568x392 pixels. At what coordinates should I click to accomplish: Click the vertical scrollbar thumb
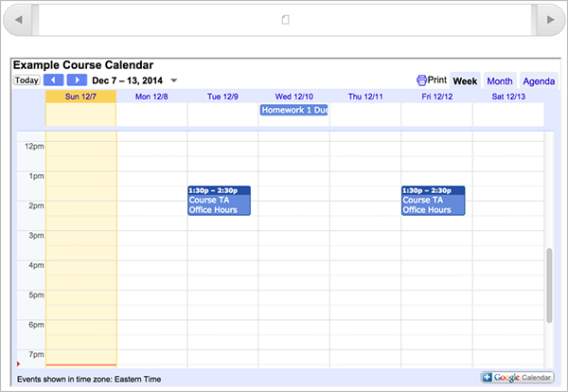549,284
